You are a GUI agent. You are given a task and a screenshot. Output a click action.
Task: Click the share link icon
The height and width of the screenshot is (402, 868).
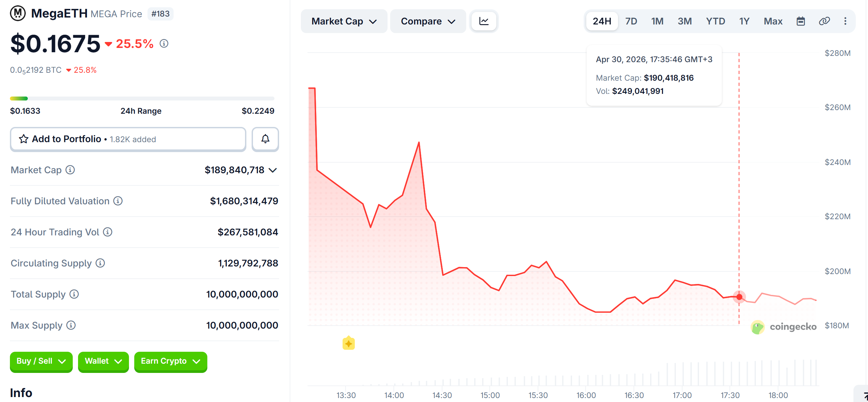tap(825, 21)
